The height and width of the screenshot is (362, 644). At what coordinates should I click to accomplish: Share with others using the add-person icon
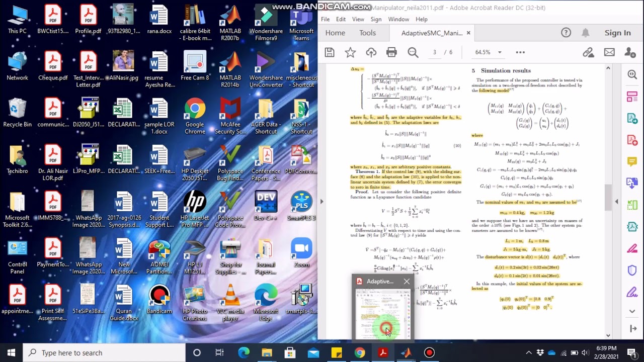tap(630, 52)
